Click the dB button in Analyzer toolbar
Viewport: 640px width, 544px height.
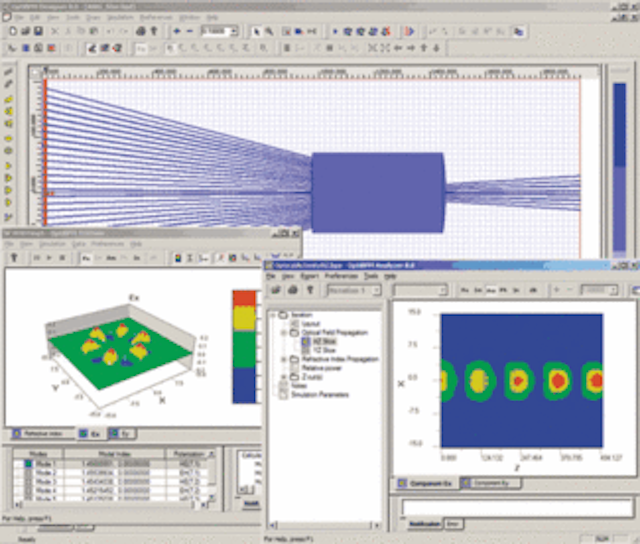point(533,290)
